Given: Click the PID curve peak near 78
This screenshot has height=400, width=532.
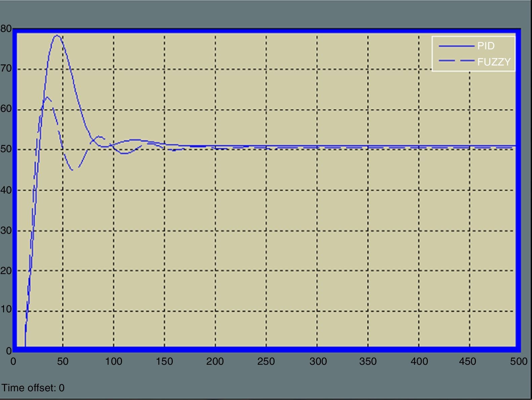Looking at the screenshot, I should 56,35.
